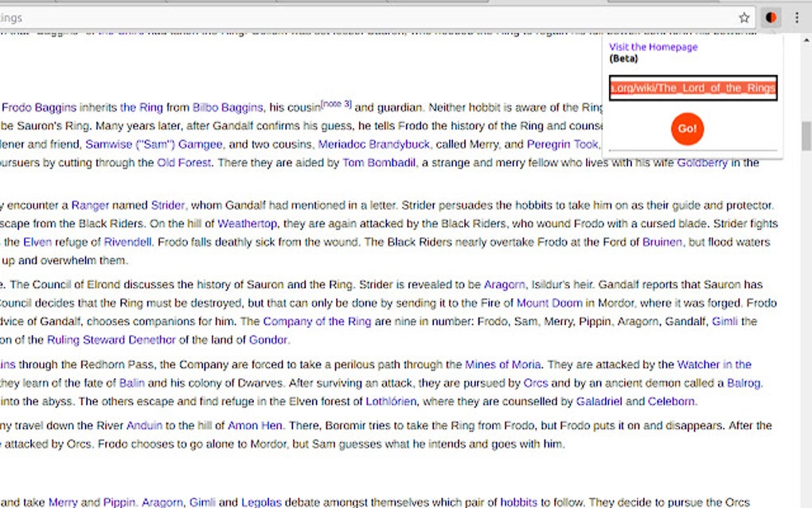
Task: Open the Aragorn link after 'revealed to be'
Action: (505, 285)
